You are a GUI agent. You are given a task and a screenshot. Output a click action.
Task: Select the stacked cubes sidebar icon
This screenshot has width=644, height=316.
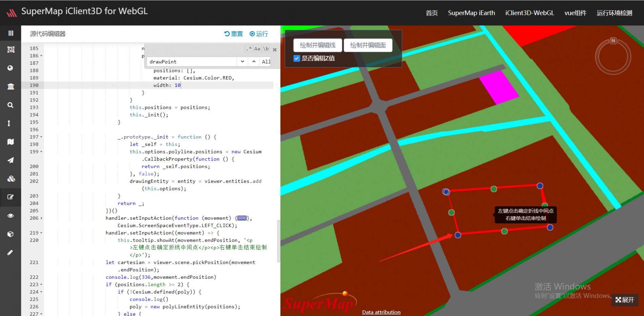coord(11,179)
